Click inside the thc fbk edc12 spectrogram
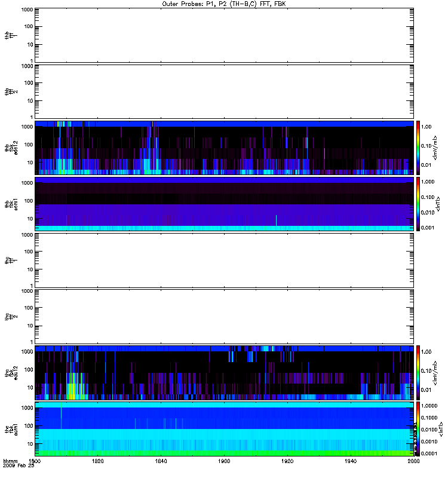Screen dimensions: 448x478 (x=224, y=373)
